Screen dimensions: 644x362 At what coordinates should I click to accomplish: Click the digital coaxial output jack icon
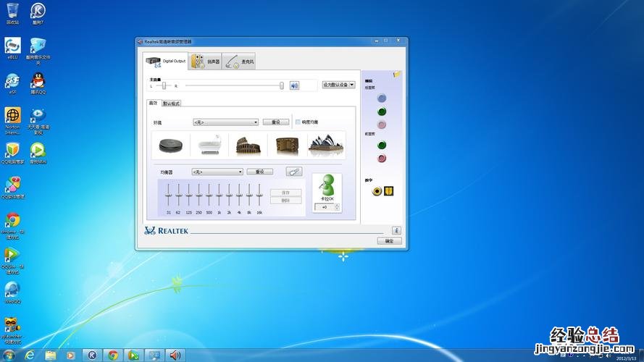(377, 191)
